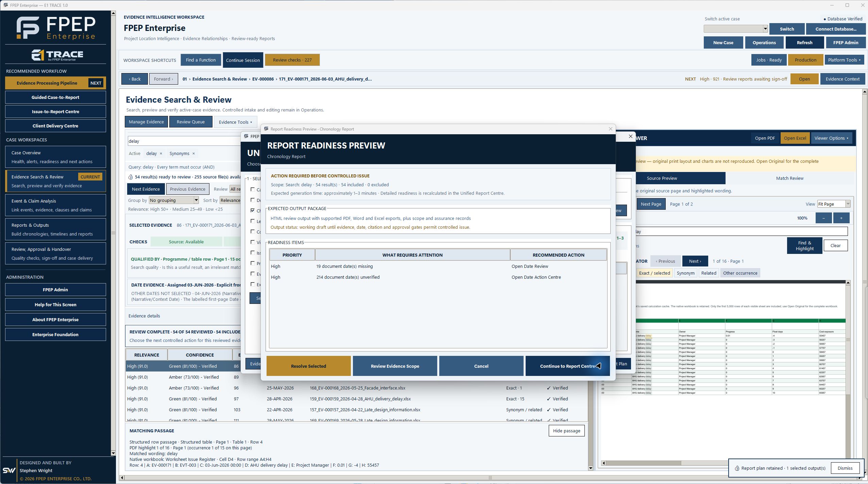The height and width of the screenshot is (484, 868).
Task: Remove the 'delay' active search chip
Action: pos(161,153)
